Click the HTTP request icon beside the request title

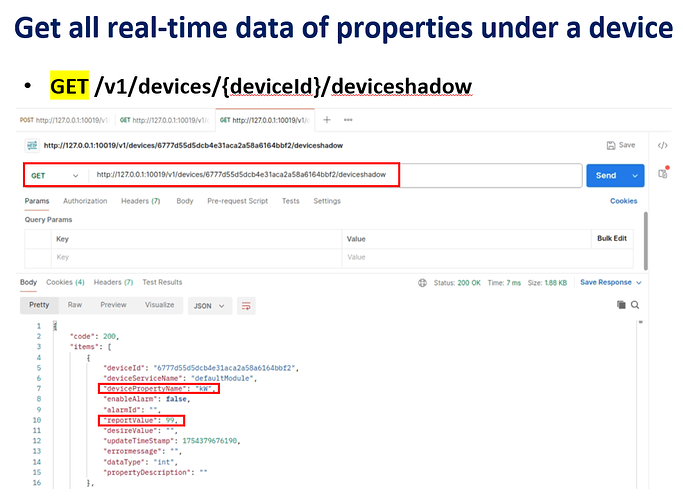[32, 145]
